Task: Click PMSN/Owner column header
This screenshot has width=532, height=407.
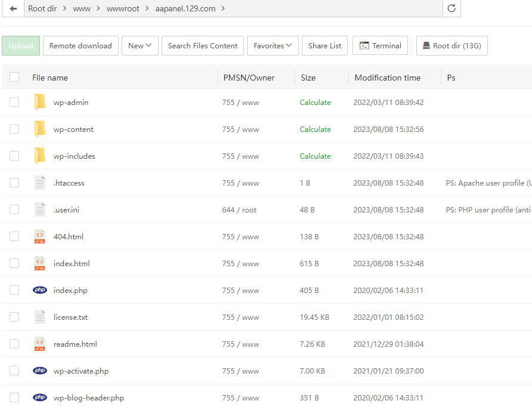Action: click(249, 78)
